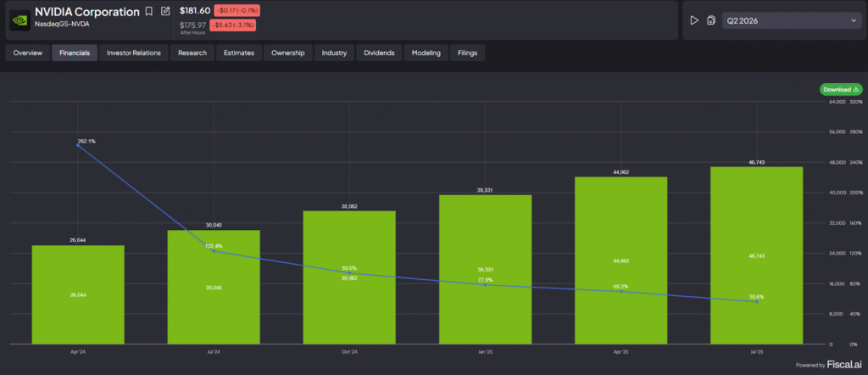Click the NVIDIA Corporation title

[87, 12]
